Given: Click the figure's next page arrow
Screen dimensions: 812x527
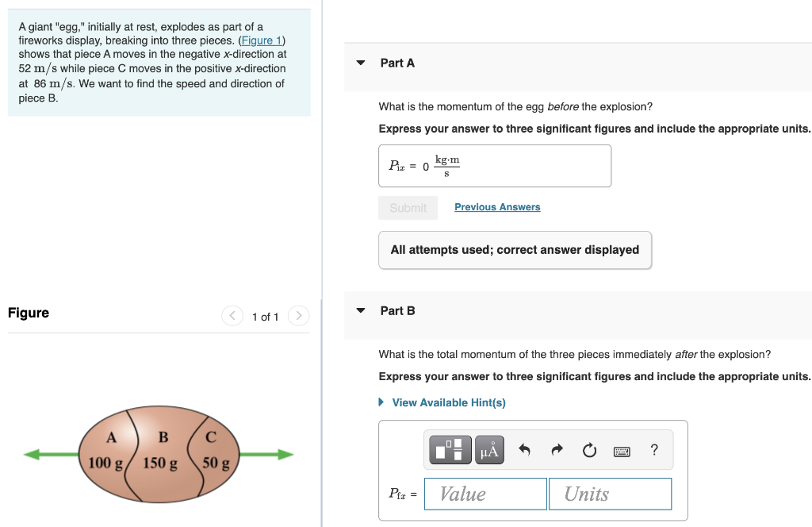Looking at the screenshot, I should pos(298,315).
